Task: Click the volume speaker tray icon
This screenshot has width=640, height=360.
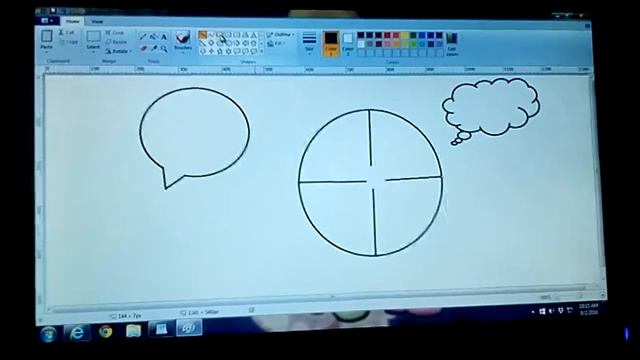Action: tap(552, 311)
